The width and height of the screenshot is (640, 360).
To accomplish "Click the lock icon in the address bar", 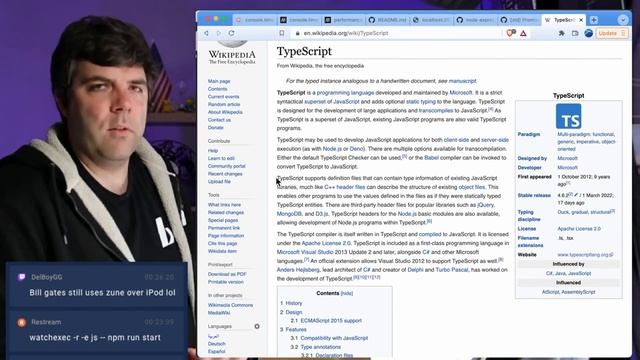I will tap(298, 33).
